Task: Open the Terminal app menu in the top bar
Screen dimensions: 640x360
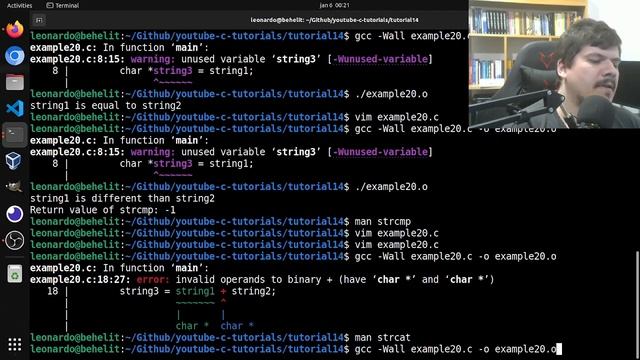Action: (63, 5)
